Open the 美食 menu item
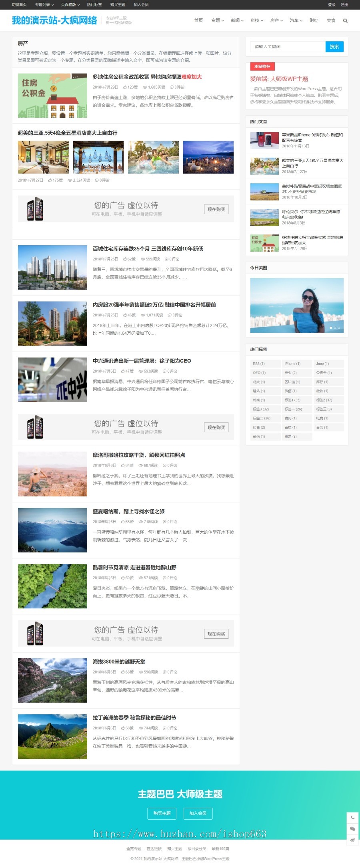 tap(331, 20)
